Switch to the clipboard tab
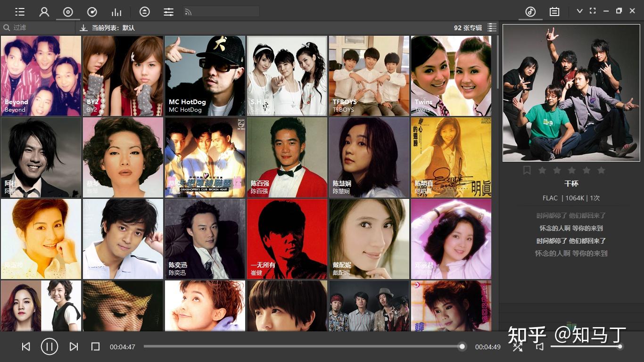The height and width of the screenshot is (362, 644). 554,11
